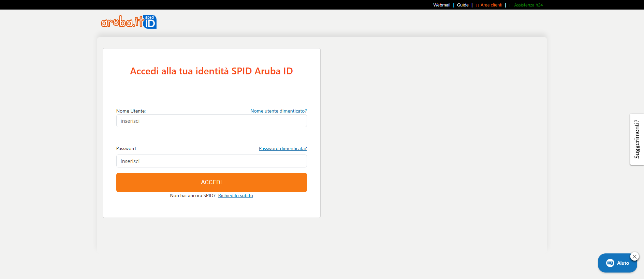The width and height of the screenshot is (644, 279).
Task: Click the text Non hai ancora SPID?
Action: 193,195
